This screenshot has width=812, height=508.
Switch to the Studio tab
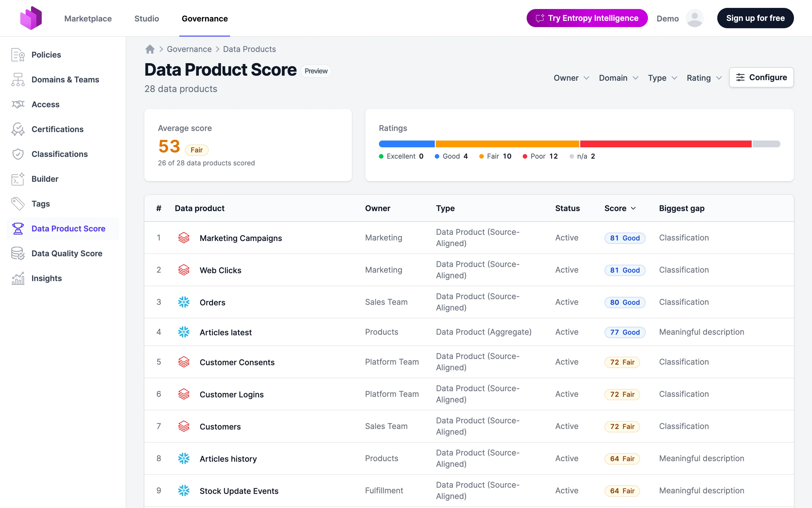(147, 18)
